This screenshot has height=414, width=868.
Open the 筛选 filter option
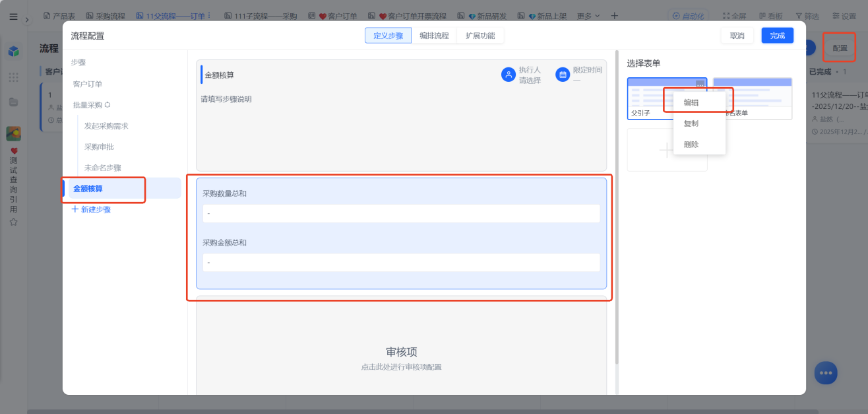point(807,15)
